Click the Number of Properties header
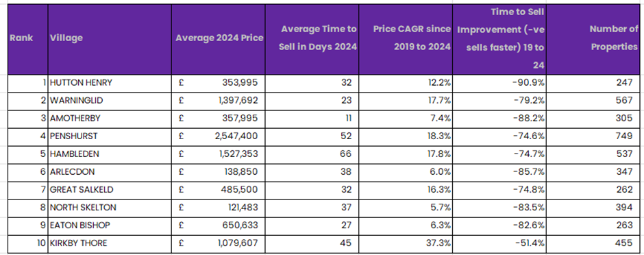 593,40
